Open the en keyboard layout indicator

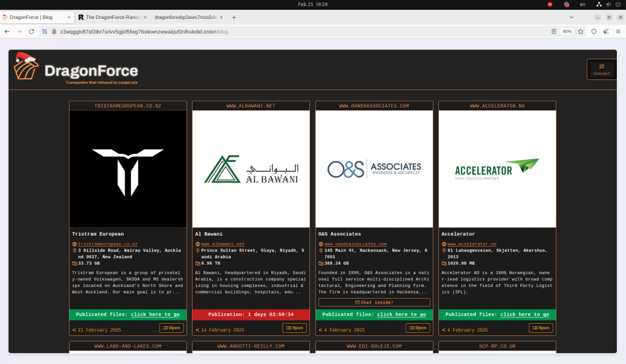click(583, 4)
